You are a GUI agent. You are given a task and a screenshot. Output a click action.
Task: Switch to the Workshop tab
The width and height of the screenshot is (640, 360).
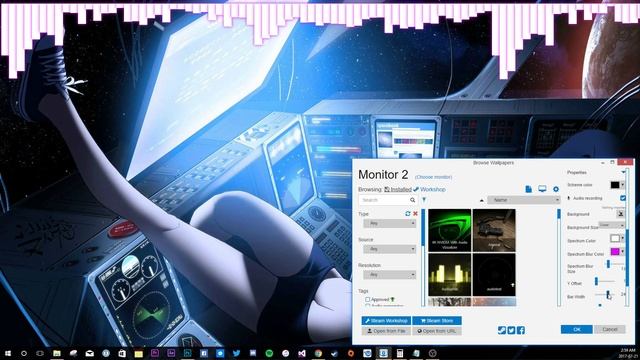[429, 189]
